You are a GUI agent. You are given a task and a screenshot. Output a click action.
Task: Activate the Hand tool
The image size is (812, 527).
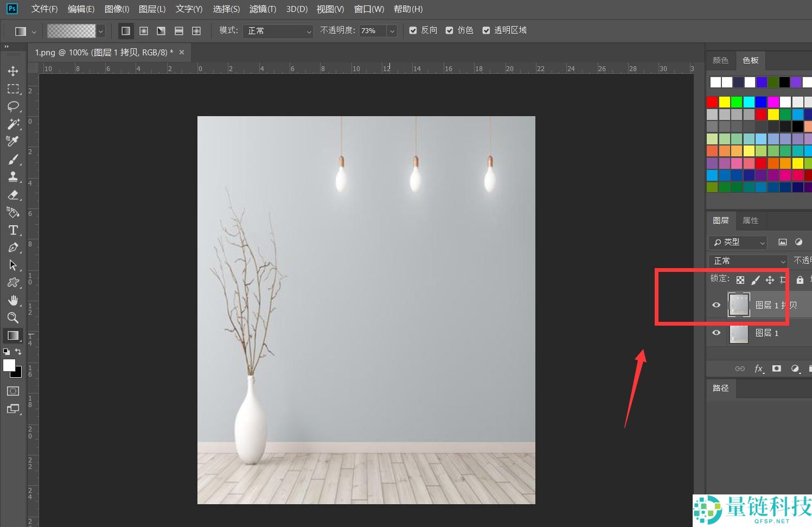coord(13,300)
